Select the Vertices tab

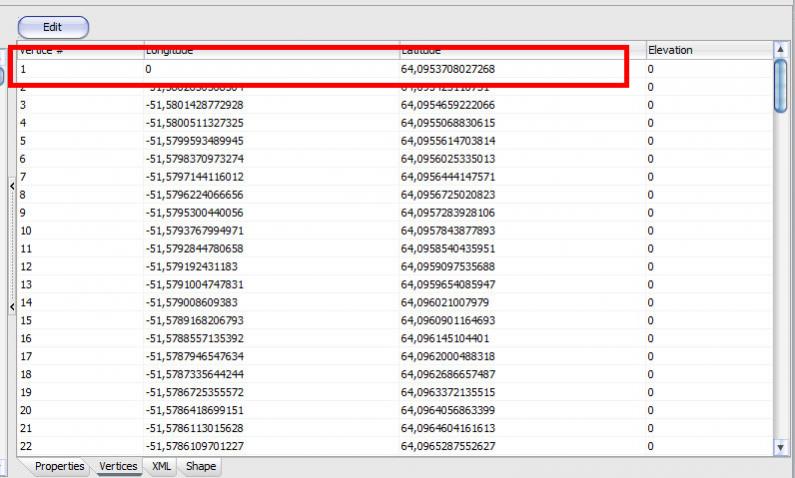click(x=118, y=466)
